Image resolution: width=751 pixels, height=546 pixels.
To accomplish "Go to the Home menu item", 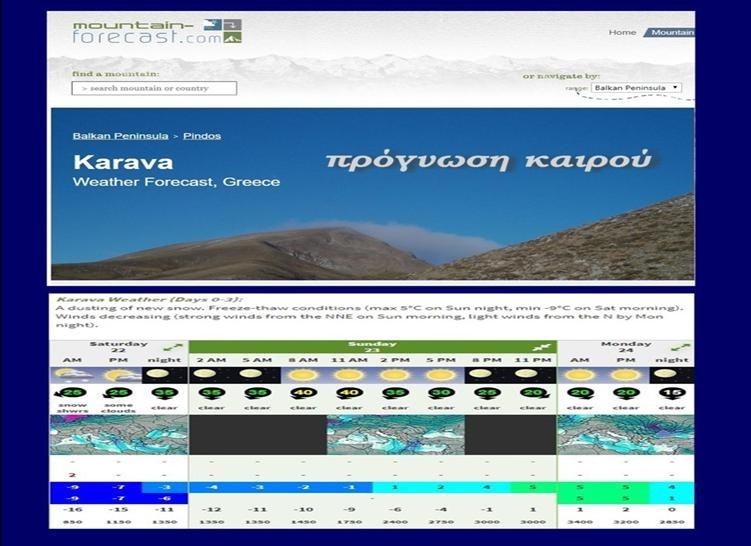I will tap(622, 32).
